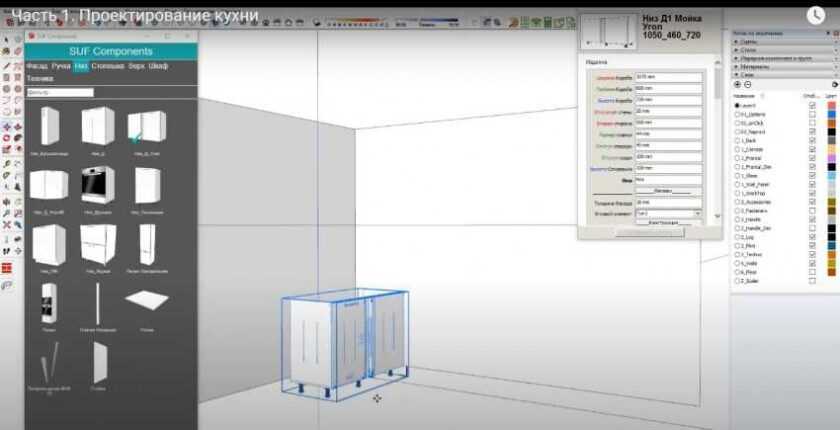Switch to the Фасад tab
Screen dimensions: 840x430
[x=37, y=65]
